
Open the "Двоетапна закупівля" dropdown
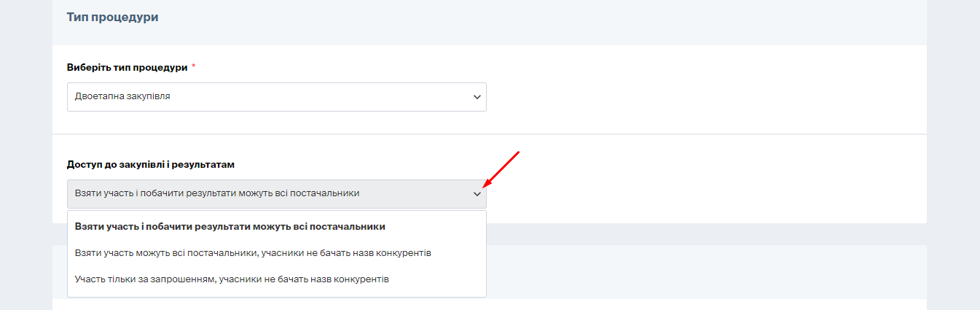(276, 97)
